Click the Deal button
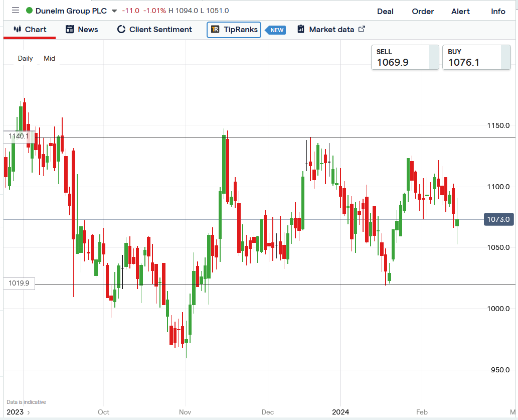This screenshot has width=518, height=420. [385, 11]
